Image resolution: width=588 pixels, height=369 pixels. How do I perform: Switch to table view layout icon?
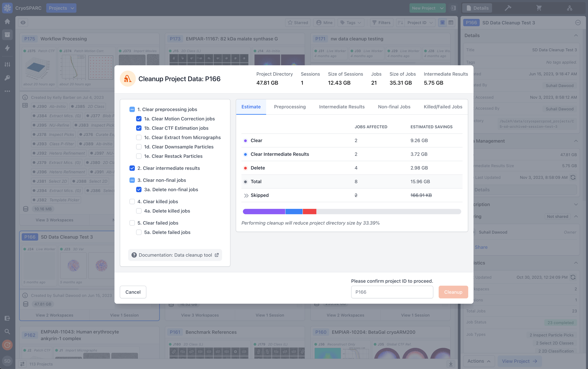tap(451, 22)
